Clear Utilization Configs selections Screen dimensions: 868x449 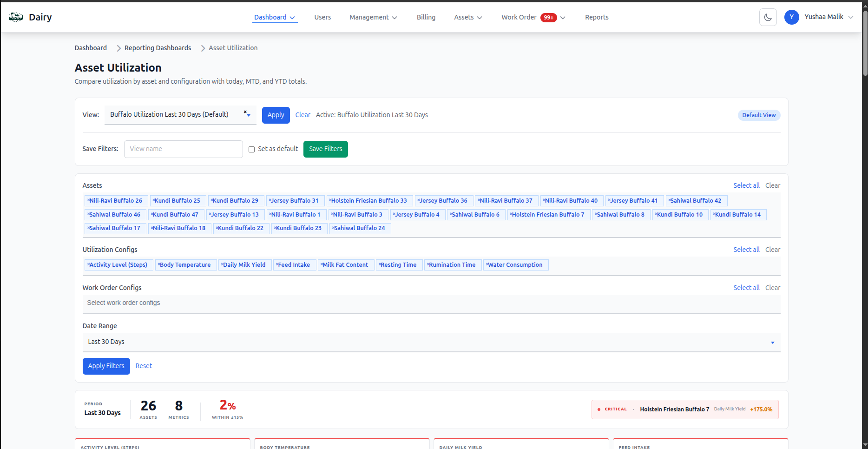[773, 250]
